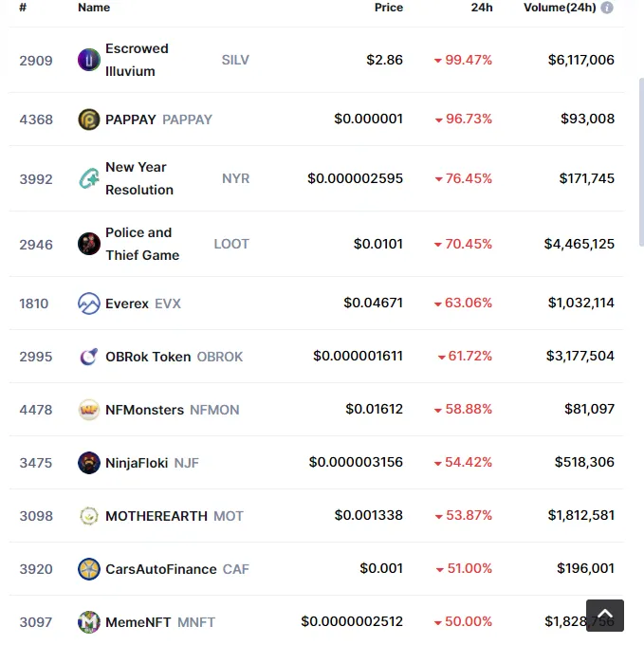Sort by the Name column header
Screen dimensions: 644x645
click(94, 8)
